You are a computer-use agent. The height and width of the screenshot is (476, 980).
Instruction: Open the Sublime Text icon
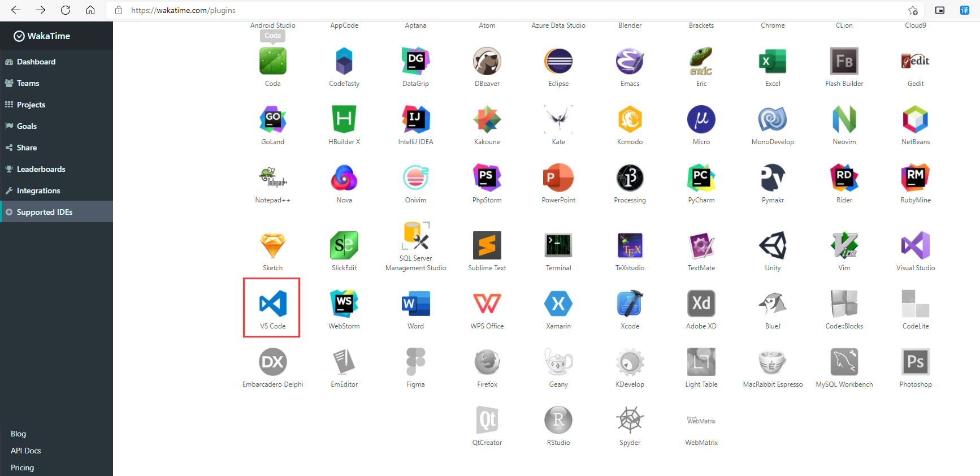coord(487,245)
